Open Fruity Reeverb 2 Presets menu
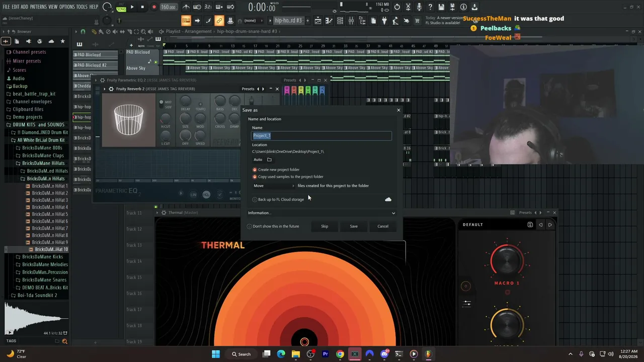 [x=248, y=89]
